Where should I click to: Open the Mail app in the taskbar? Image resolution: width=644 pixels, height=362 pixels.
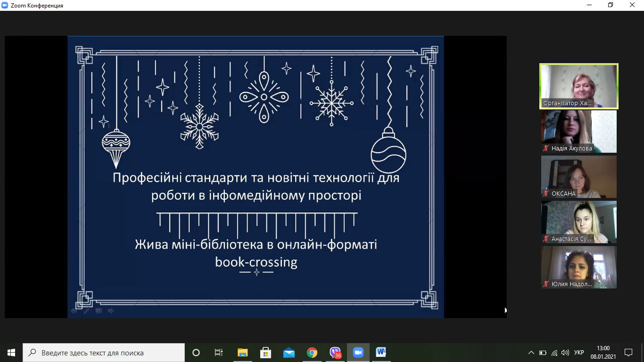(x=289, y=353)
